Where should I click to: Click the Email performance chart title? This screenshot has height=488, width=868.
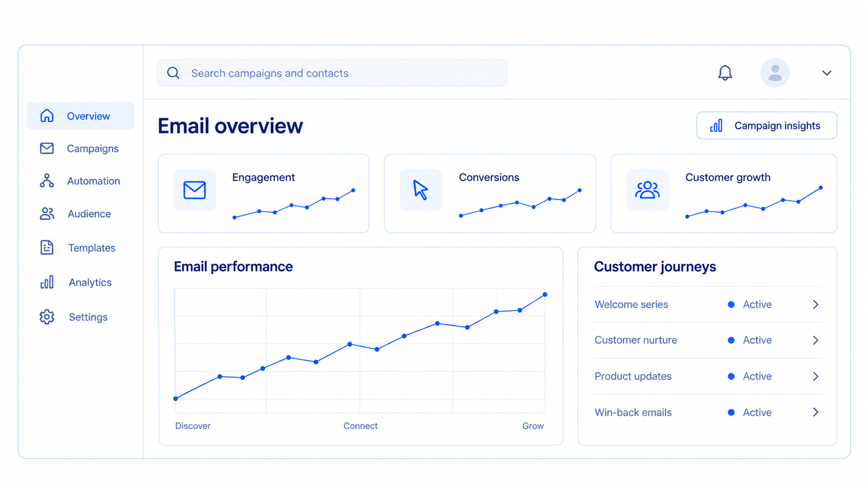coord(233,266)
